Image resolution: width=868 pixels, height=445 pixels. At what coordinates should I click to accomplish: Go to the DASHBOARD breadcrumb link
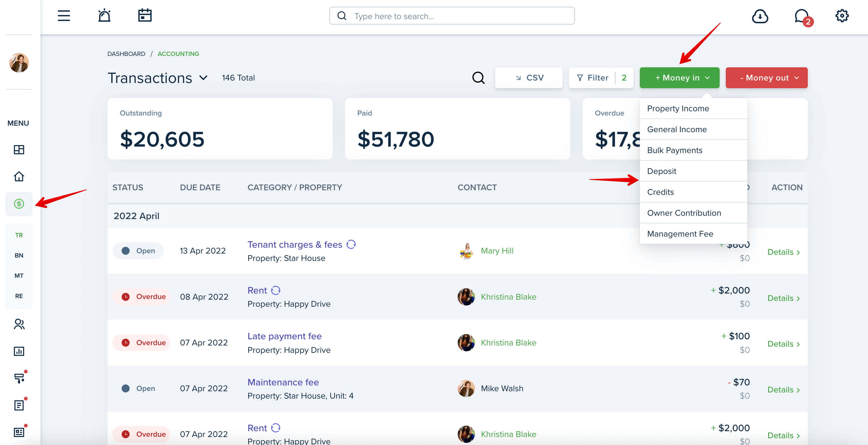point(126,54)
